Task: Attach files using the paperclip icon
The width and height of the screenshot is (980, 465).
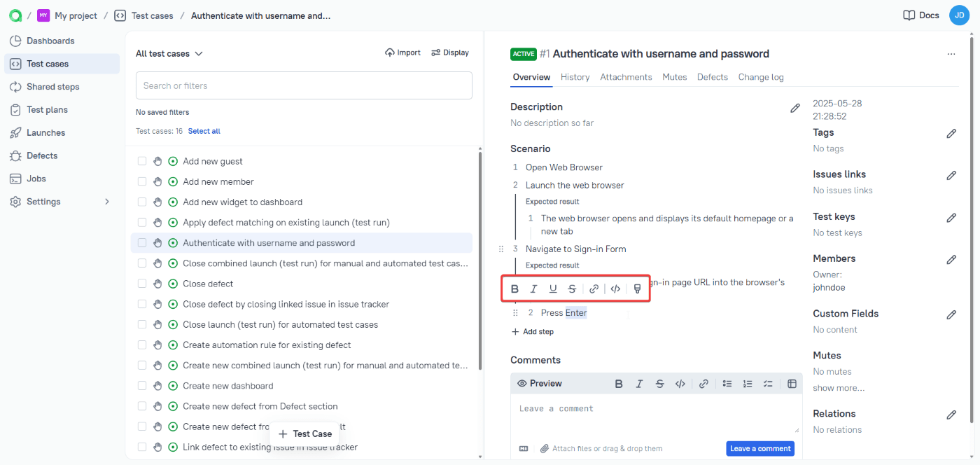Action: [545, 448]
